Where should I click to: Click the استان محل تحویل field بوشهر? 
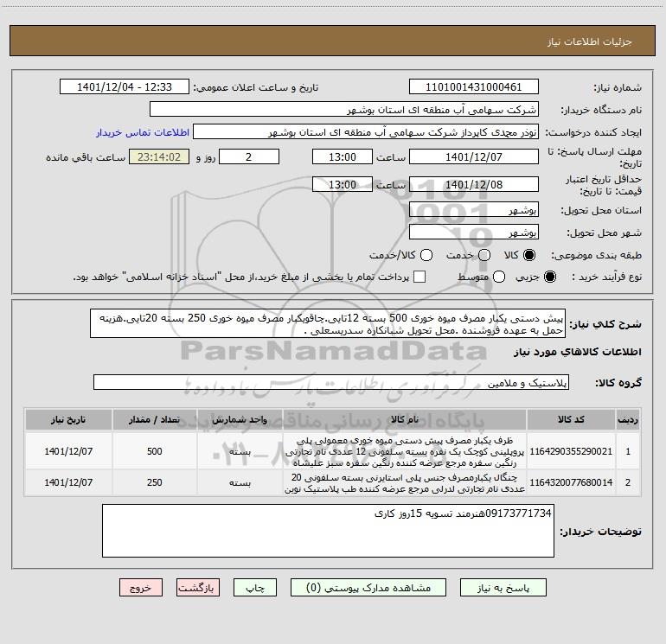[x=474, y=209]
